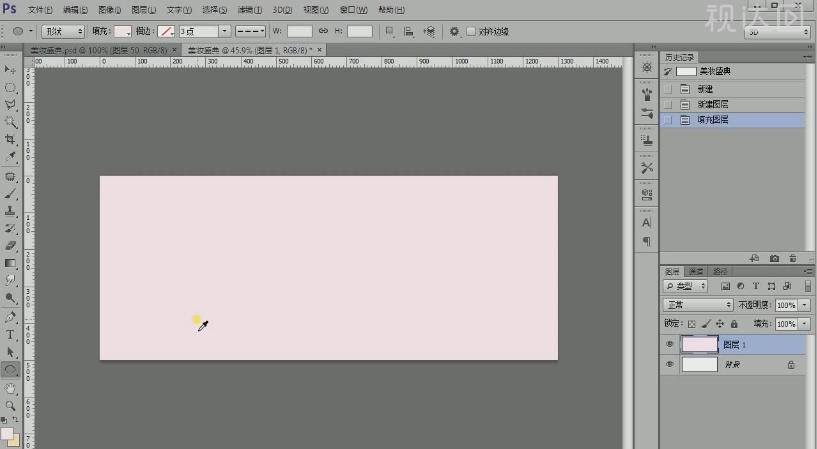Viewport: 817px width, 449px height.
Task: Click the path alignment icon in options bar
Action: click(408, 32)
